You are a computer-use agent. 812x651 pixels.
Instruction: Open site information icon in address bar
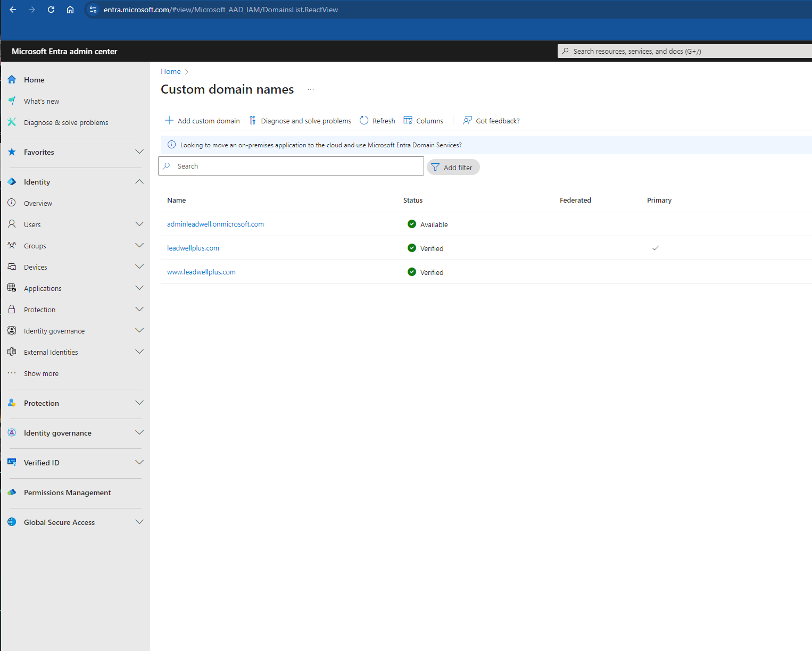[93, 10]
